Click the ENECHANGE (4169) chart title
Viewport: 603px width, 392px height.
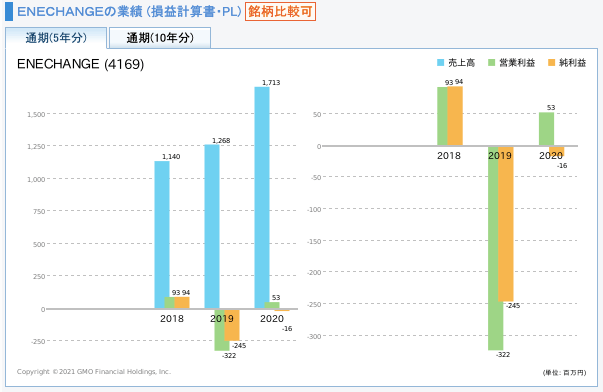[80, 64]
